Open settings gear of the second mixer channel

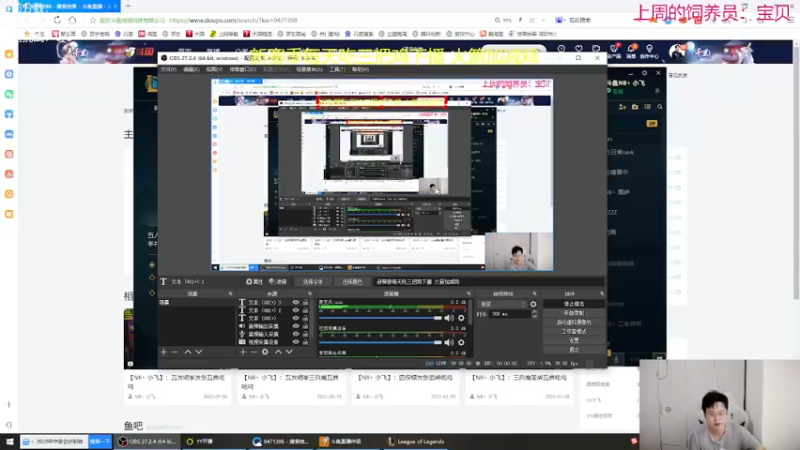click(x=461, y=342)
